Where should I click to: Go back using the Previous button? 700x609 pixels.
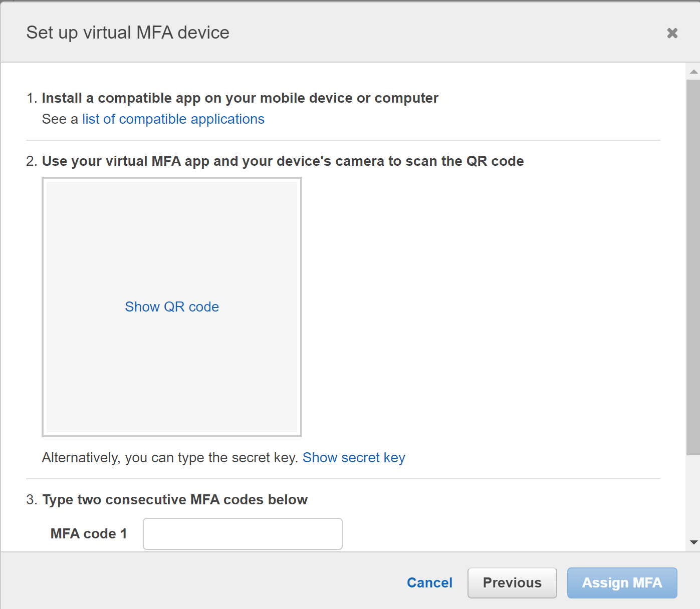pos(512,583)
